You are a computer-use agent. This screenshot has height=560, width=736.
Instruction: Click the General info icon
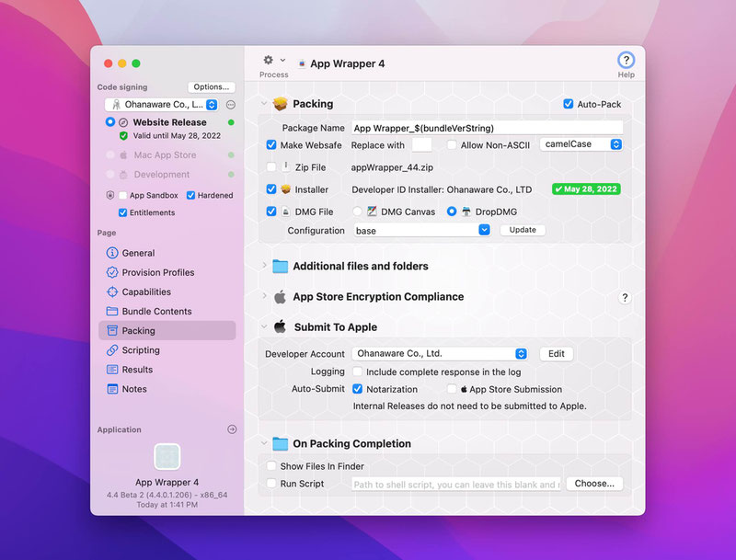click(112, 253)
